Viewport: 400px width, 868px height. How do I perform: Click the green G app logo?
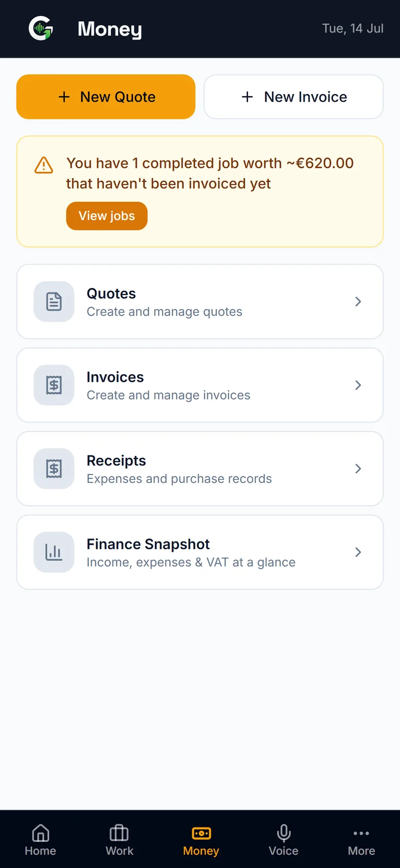point(41,28)
